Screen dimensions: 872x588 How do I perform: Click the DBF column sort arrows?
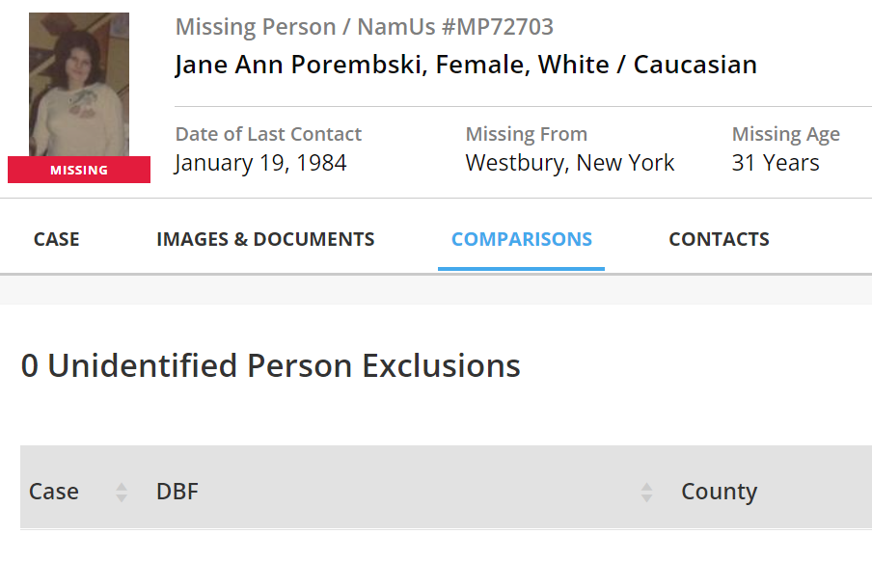click(x=646, y=492)
